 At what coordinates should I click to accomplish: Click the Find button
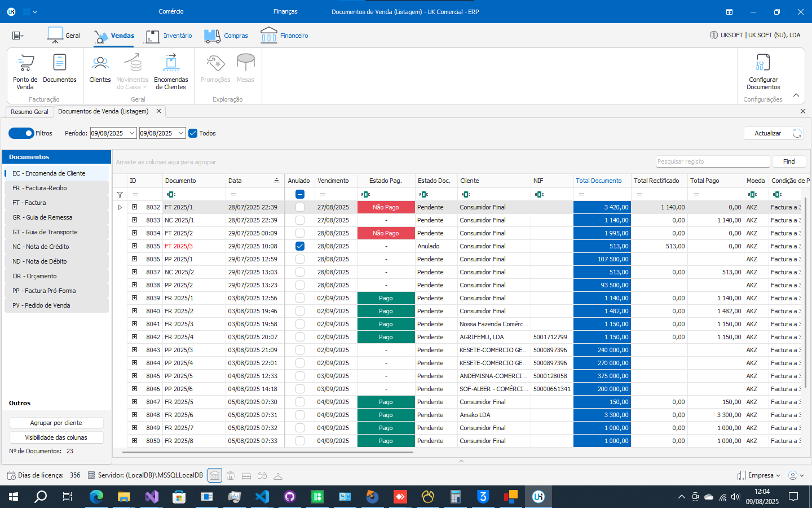pos(789,161)
